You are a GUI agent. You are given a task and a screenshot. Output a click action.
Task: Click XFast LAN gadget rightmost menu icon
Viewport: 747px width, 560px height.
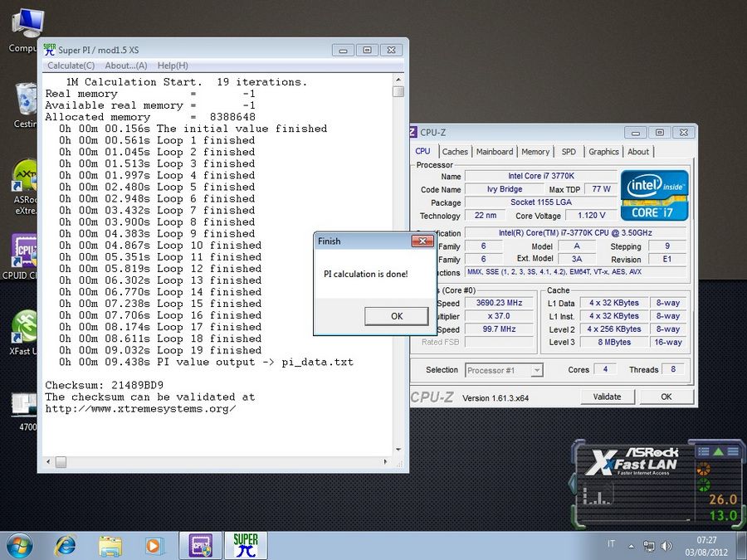pos(733,451)
